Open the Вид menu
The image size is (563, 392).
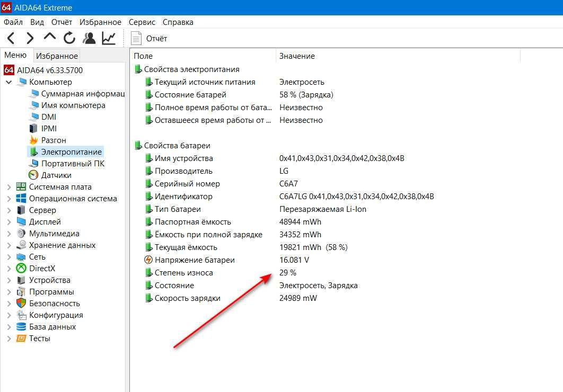pyautogui.click(x=37, y=22)
